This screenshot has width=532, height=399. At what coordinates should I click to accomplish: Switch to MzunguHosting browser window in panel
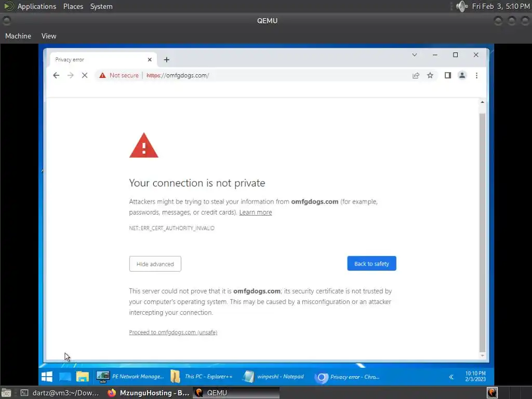point(148,393)
